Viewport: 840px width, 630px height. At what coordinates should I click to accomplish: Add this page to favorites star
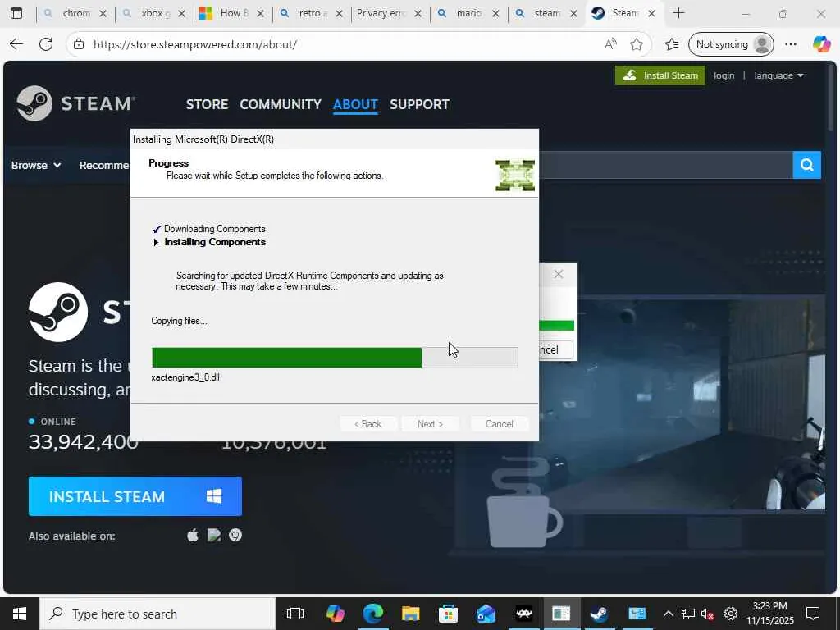[637, 44]
